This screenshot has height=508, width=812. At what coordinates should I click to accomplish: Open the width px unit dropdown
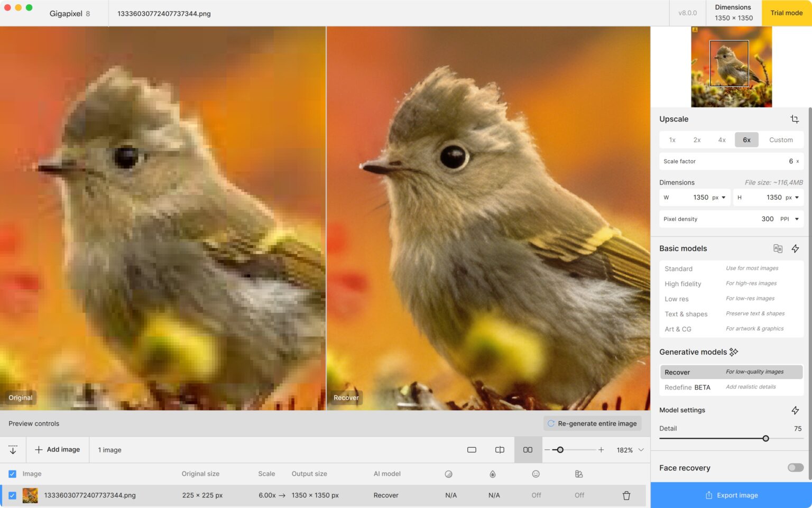[x=723, y=197]
